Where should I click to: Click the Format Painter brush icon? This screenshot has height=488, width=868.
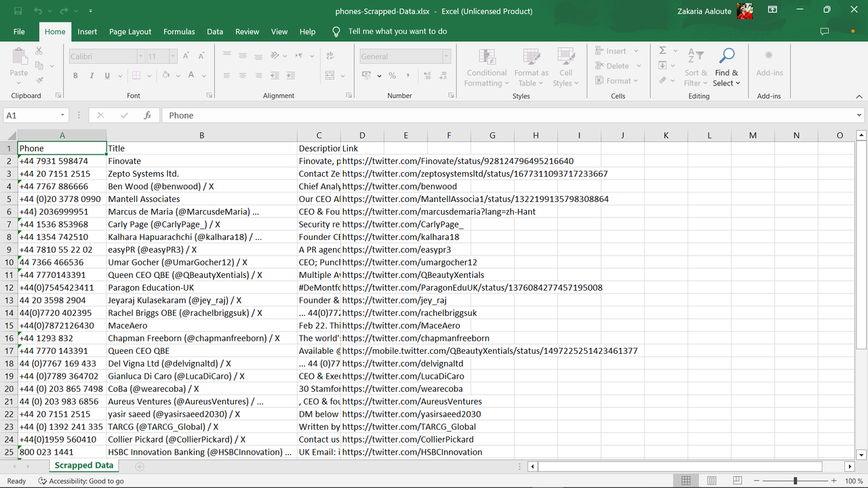pos(39,81)
